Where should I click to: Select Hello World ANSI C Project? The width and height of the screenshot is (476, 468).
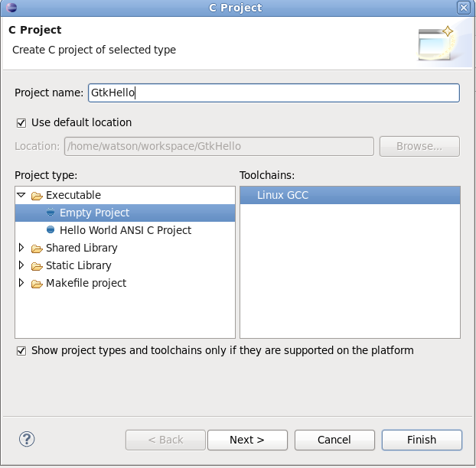[x=126, y=230]
